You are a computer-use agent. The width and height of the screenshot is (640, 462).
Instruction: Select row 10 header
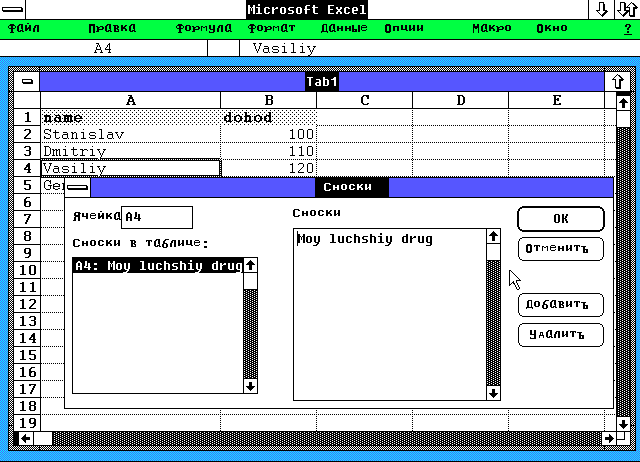[x=27, y=270]
